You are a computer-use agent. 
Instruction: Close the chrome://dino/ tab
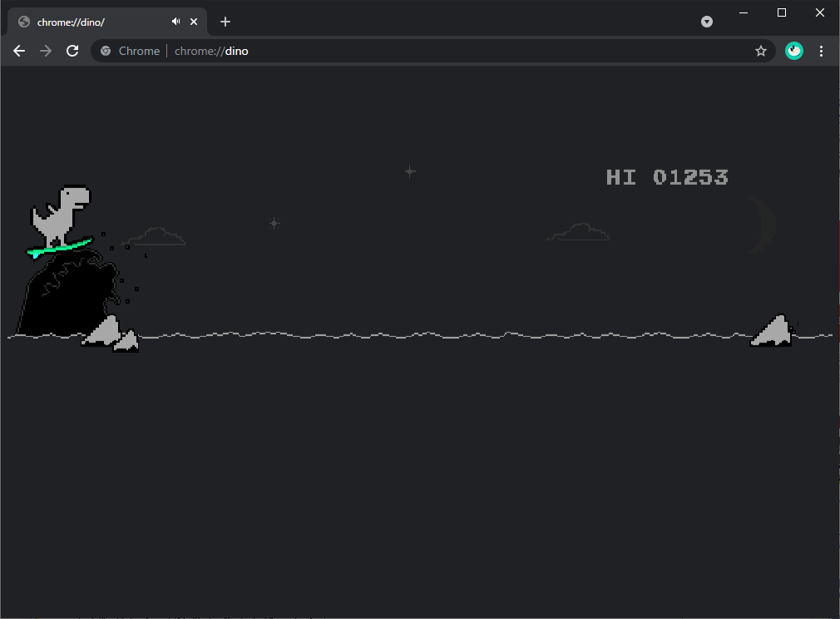[194, 22]
